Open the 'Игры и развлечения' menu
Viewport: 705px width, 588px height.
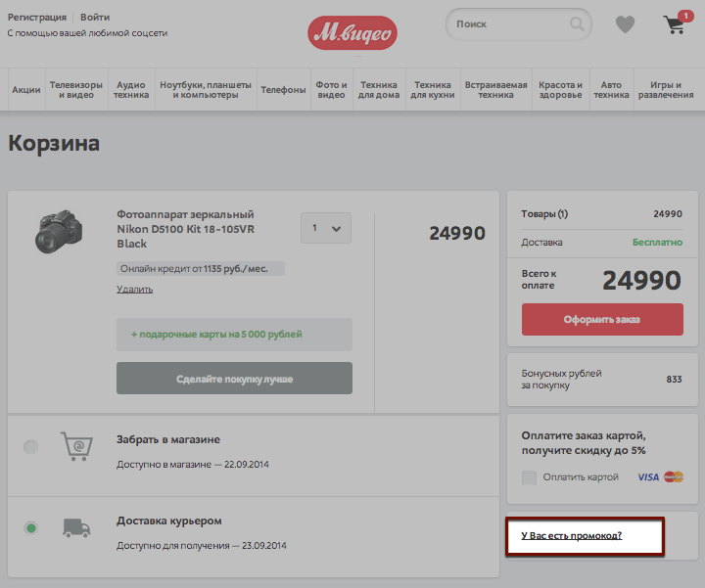point(666,90)
